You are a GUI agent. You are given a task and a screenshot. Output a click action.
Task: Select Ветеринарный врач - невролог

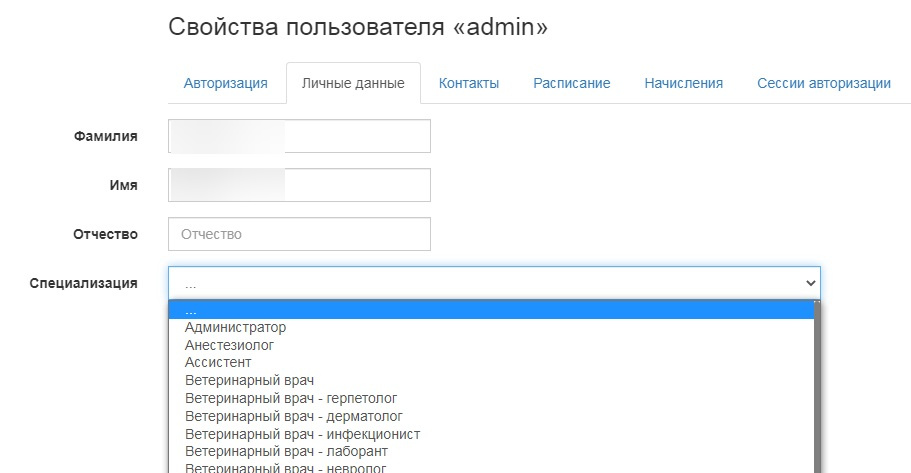[x=492, y=467]
